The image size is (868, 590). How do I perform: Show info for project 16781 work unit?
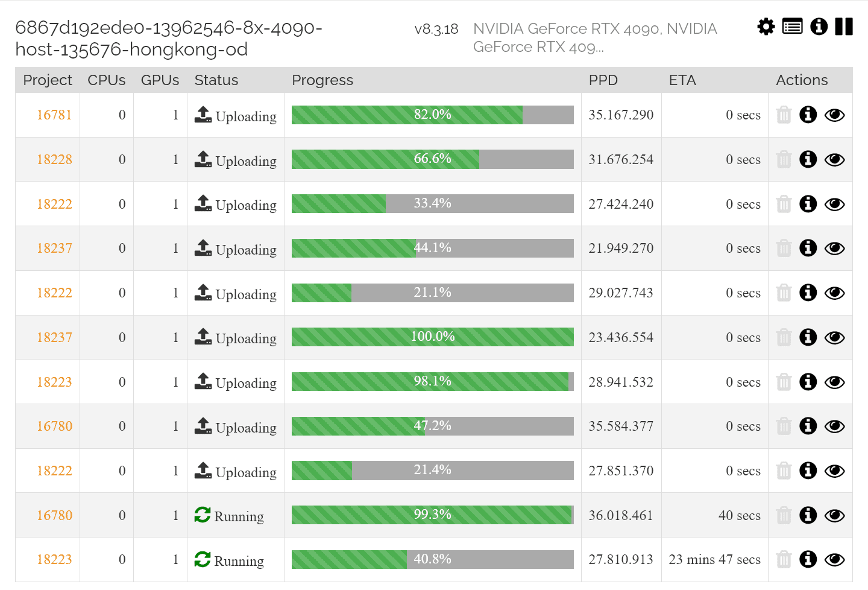tap(808, 115)
